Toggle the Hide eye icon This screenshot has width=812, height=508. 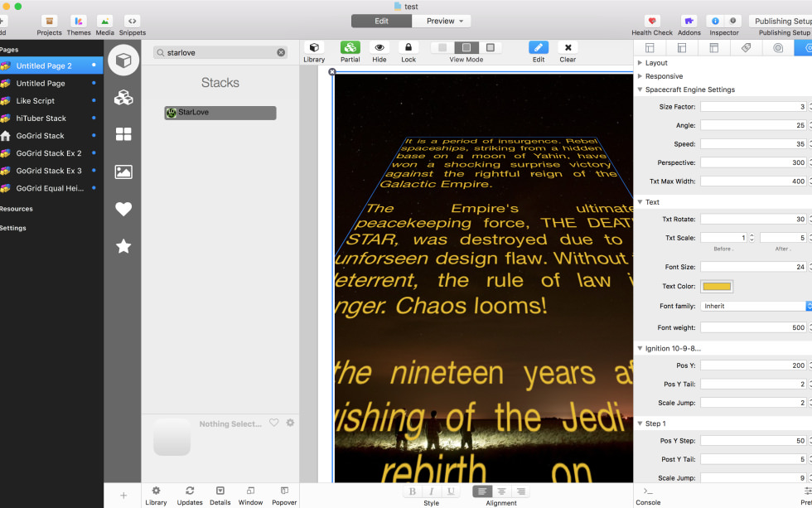coord(379,47)
